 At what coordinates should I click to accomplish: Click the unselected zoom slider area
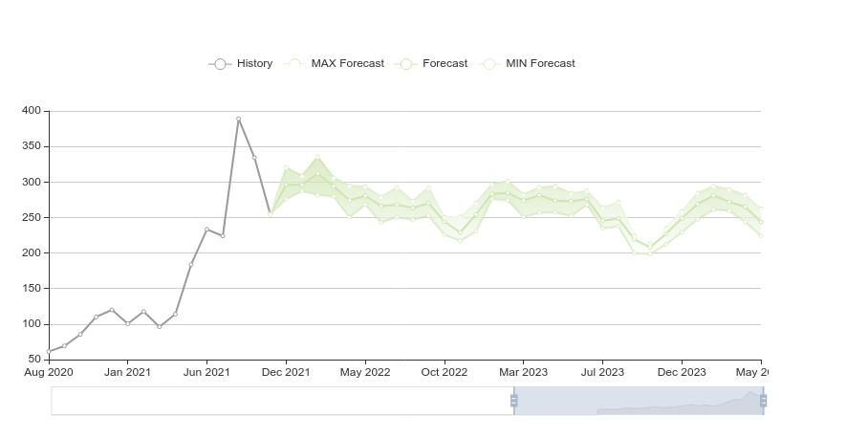click(282, 401)
